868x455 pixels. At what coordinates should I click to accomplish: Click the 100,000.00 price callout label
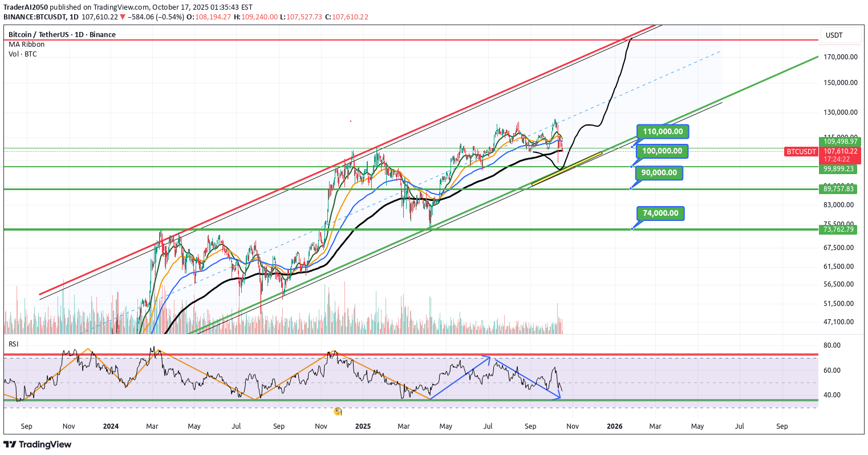click(x=662, y=151)
